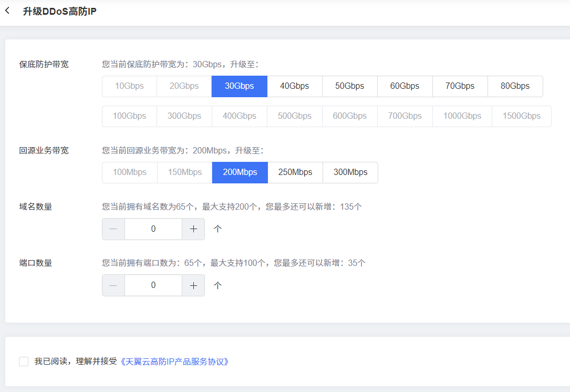Click the 域名数量 number input field
The height and width of the screenshot is (392, 570).
(153, 229)
